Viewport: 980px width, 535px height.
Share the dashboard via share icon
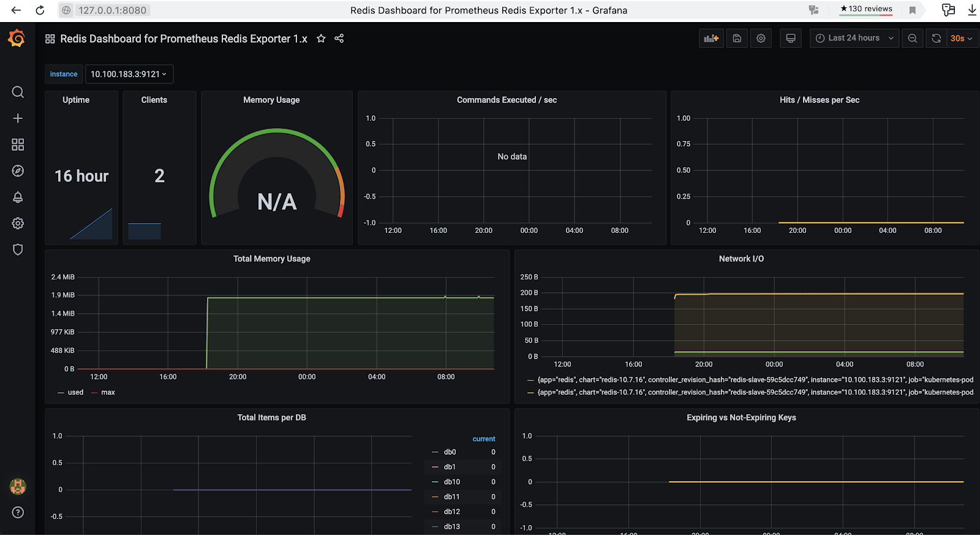pyautogui.click(x=339, y=39)
